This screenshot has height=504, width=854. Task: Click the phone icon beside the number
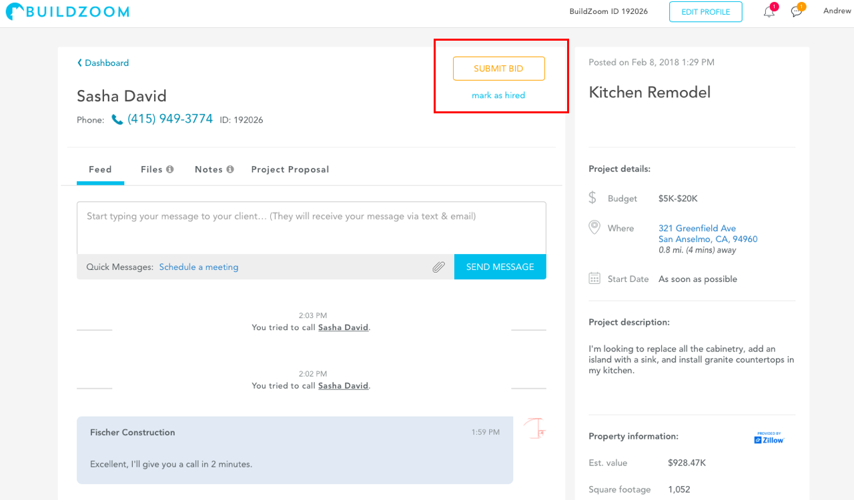(x=117, y=119)
